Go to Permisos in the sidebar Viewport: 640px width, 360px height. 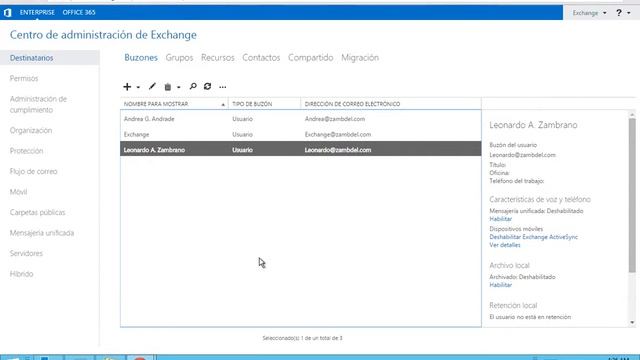coord(24,78)
